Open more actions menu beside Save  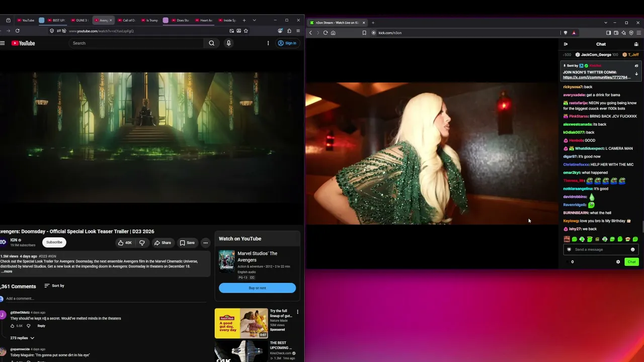tap(205, 243)
